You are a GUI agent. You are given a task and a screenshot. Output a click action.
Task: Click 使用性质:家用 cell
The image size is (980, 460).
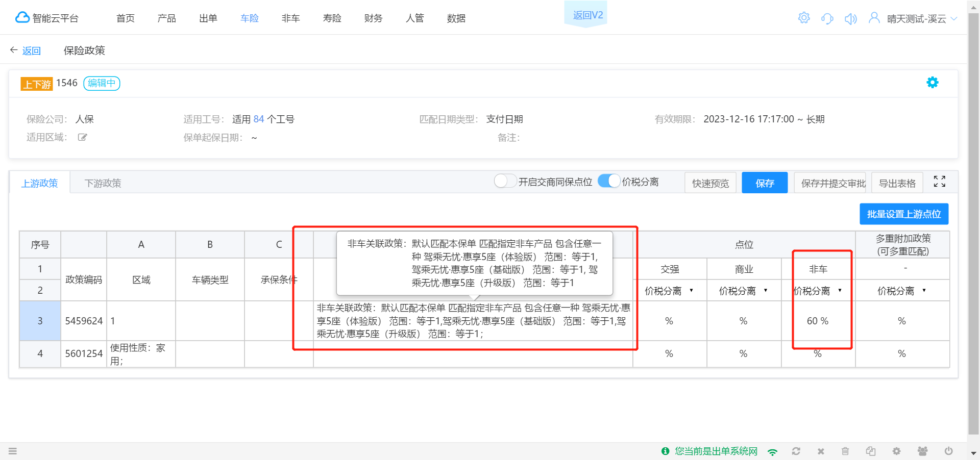coord(141,354)
